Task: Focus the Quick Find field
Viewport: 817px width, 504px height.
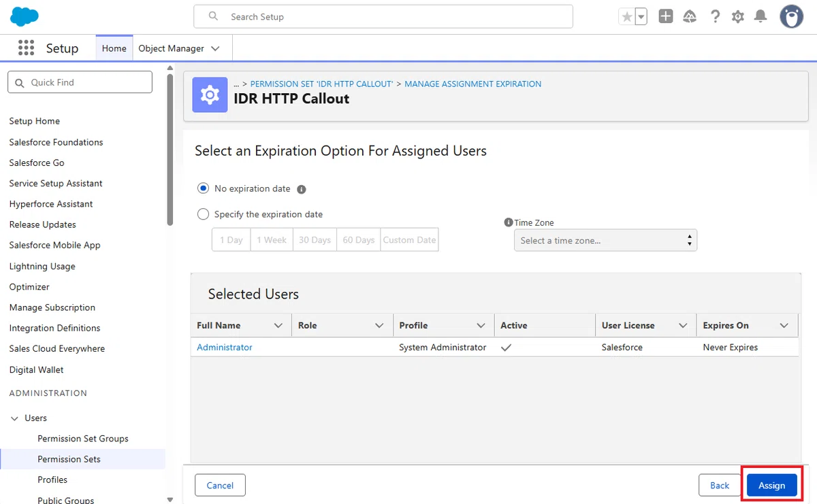Action: 80,82
